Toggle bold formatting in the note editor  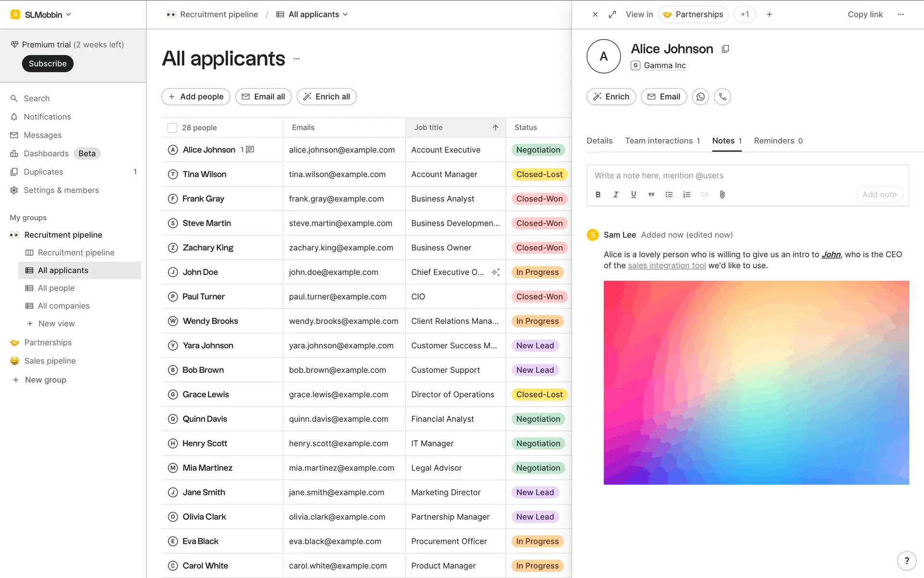(598, 195)
